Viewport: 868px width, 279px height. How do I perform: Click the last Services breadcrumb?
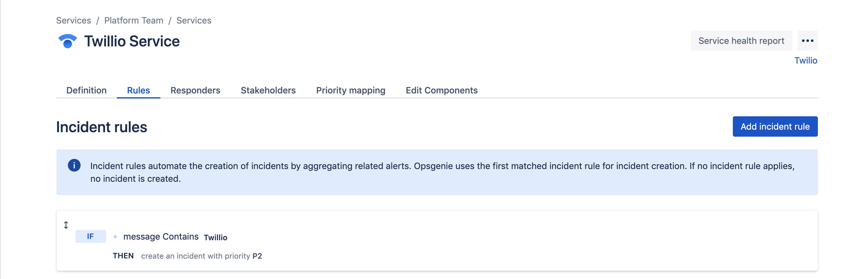(194, 21)
